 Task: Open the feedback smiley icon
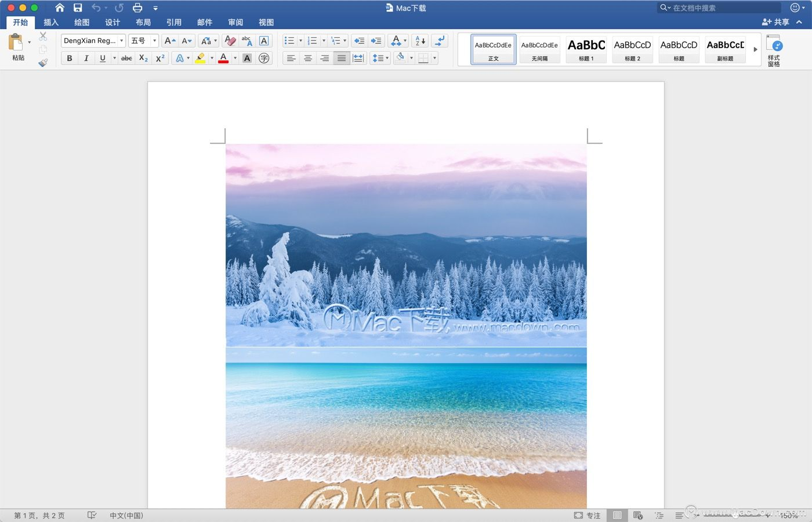tap(795, 8)
